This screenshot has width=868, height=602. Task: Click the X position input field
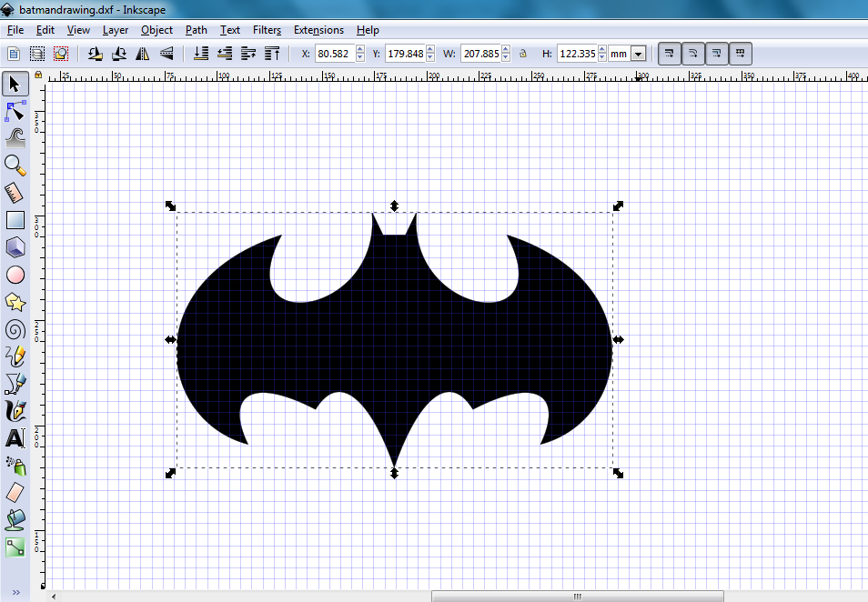pos(336,54)
